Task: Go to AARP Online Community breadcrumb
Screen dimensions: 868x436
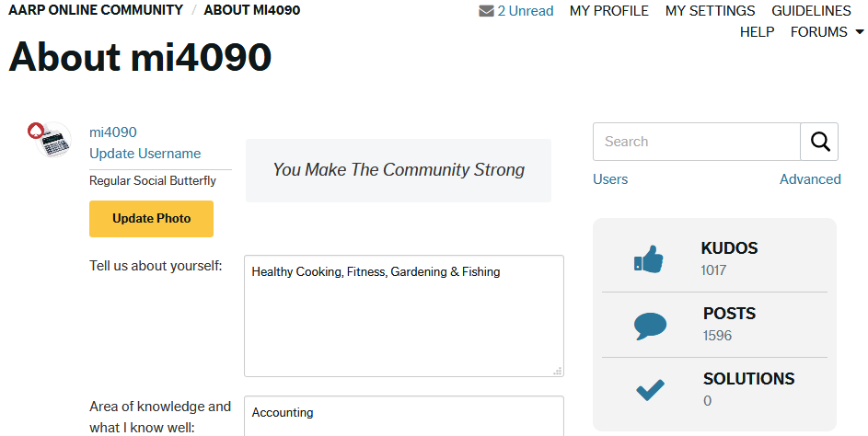Action: point(96,10)
